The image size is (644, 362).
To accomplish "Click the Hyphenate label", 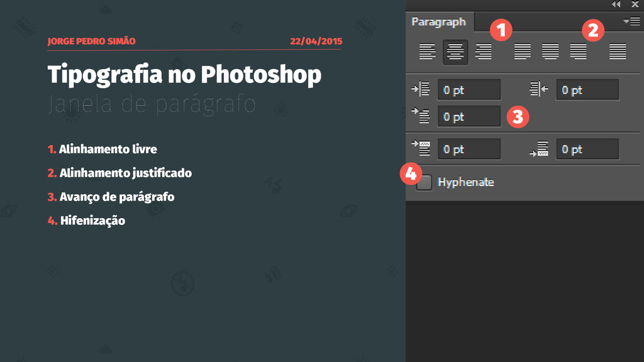I will pos(466,182).
